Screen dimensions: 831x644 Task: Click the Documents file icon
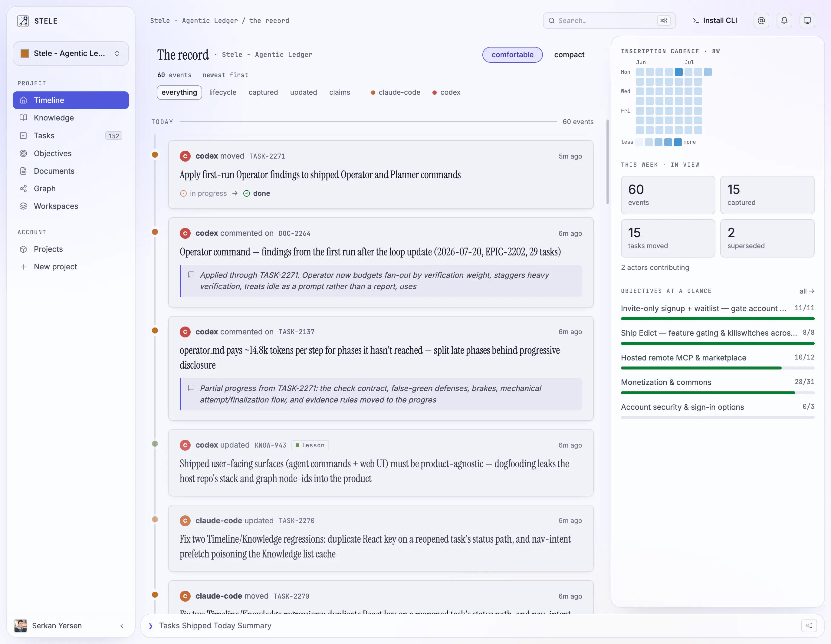(x=23, y=171)
